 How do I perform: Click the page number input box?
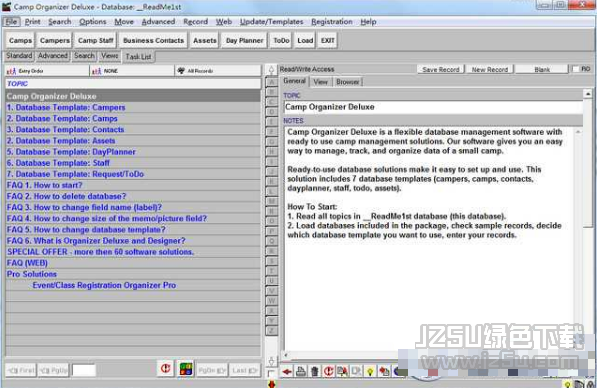coord(84,370)
